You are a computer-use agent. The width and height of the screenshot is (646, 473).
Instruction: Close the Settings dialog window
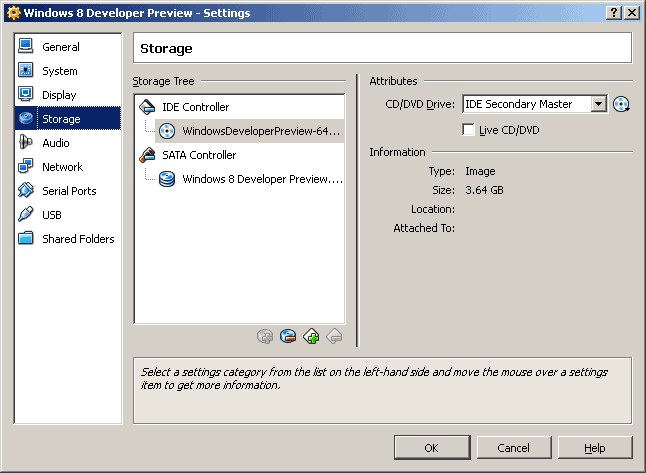(632, 13)
